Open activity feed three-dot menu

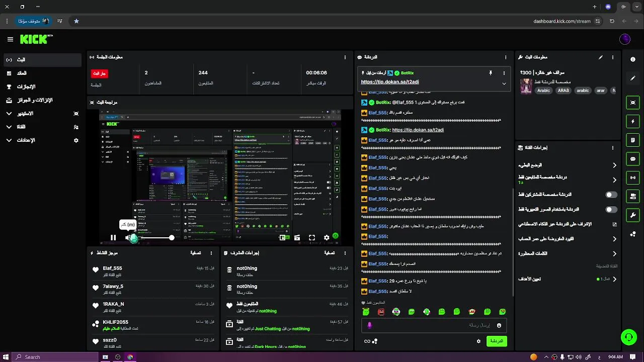click(x=211, y=253)
